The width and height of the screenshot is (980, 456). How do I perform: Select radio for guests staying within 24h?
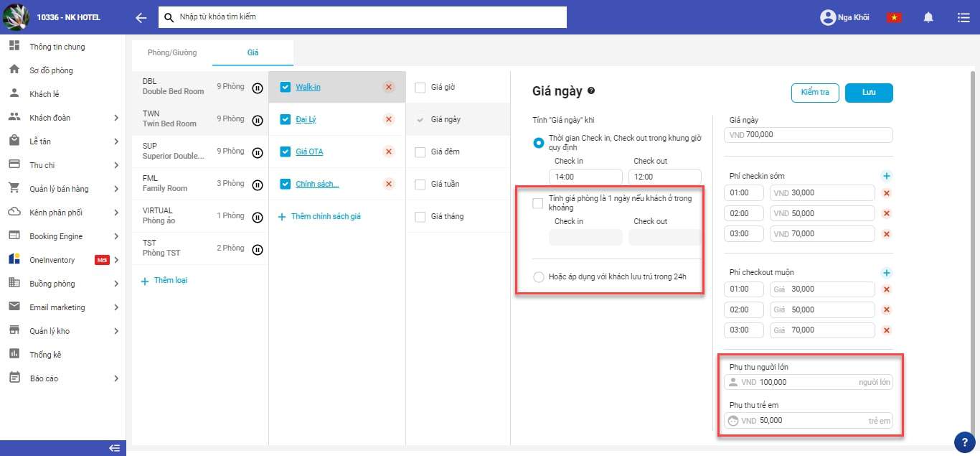point(539,277)
